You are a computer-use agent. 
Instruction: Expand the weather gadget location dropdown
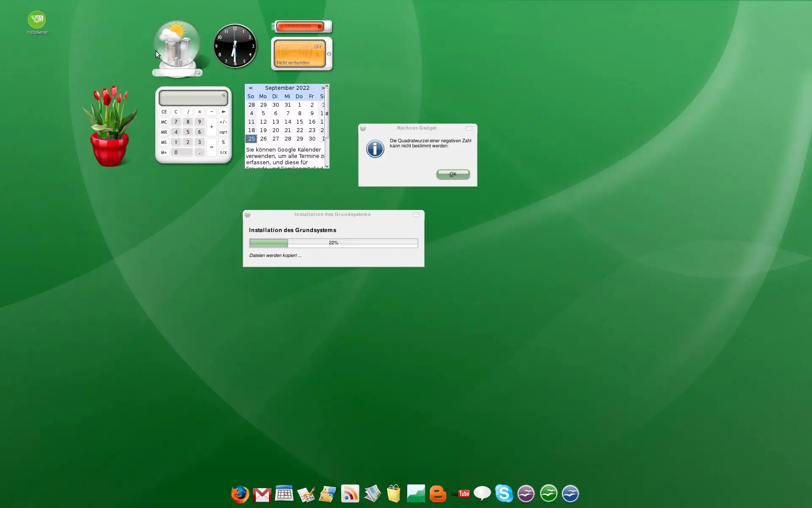pos(198,73)
